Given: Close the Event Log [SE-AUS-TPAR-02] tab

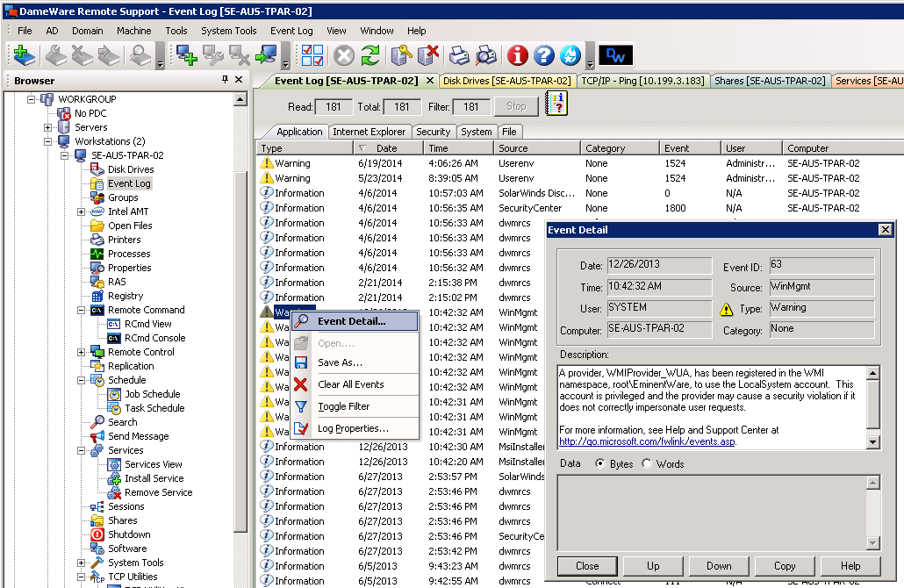Looking at the screenshot, I should click(x=429, y=81).
